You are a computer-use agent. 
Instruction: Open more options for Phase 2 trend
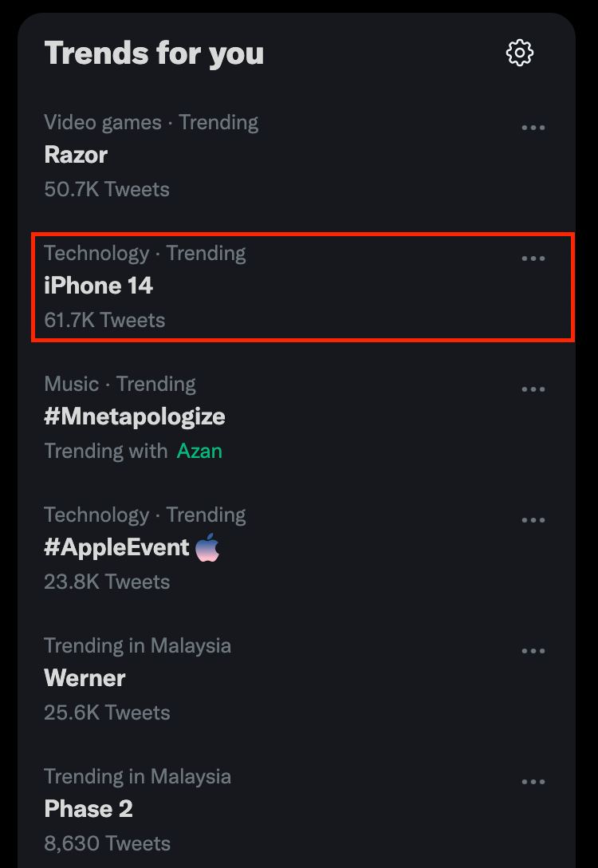point(533,782)
